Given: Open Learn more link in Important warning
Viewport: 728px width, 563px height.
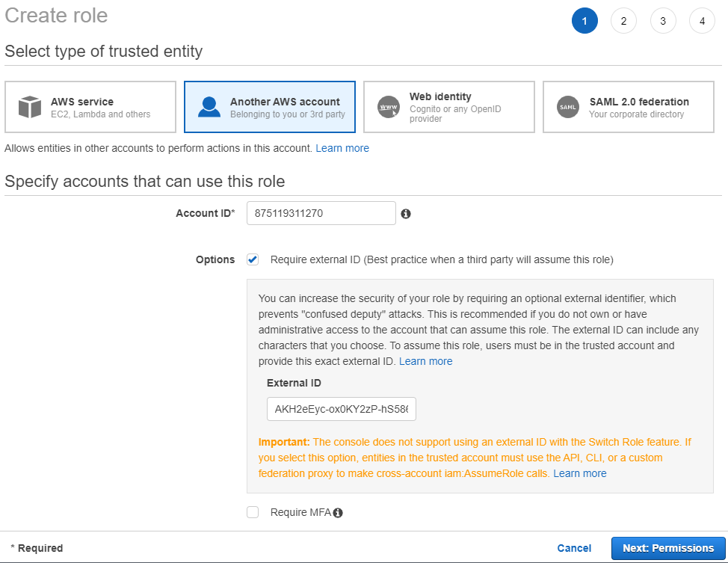Looking at the screenshot, I should (579, 473).
